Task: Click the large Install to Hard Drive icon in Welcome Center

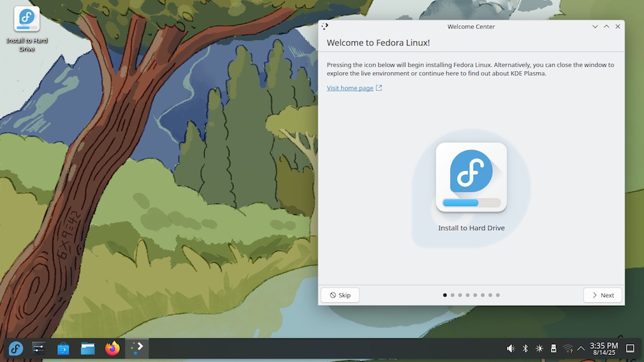Action: (471, 177)
